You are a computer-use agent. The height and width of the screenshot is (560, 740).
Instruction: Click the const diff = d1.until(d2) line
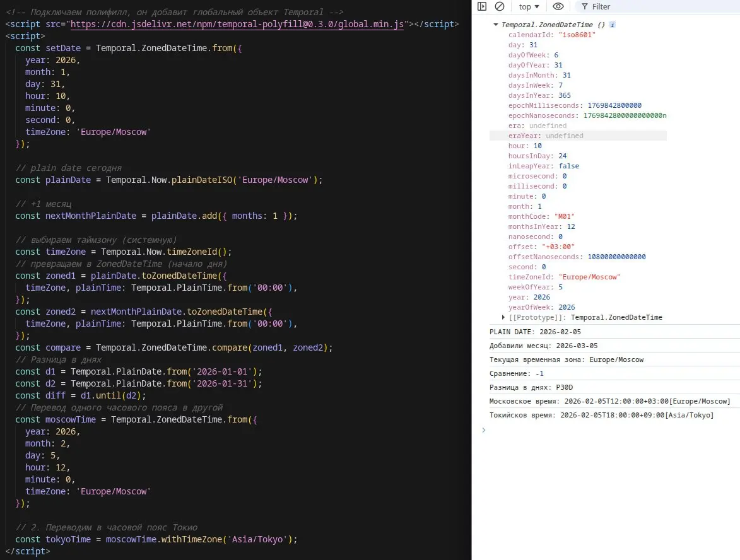click(x=81, y=396)
